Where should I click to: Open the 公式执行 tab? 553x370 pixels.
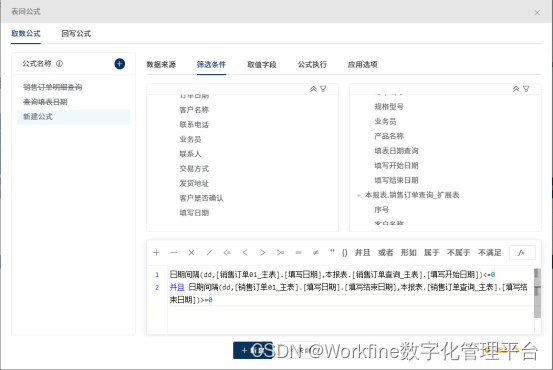[312, 65]
